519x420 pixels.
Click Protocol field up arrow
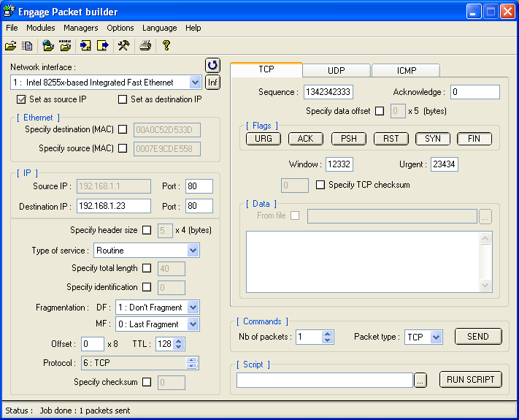192,360
